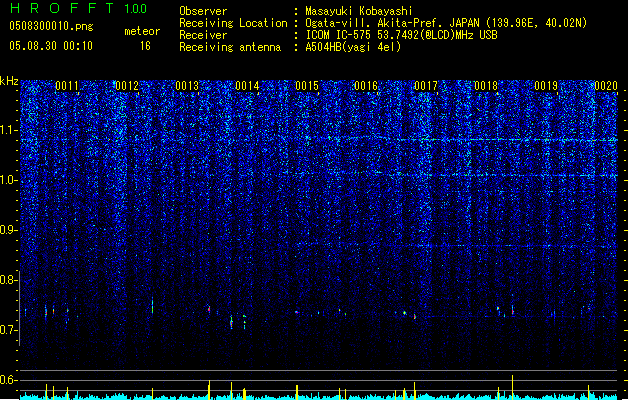Click the Observer label
Image resolution: width=629 pixels, height=400 pixels.
pyautogui.click(x=203, y=11)
